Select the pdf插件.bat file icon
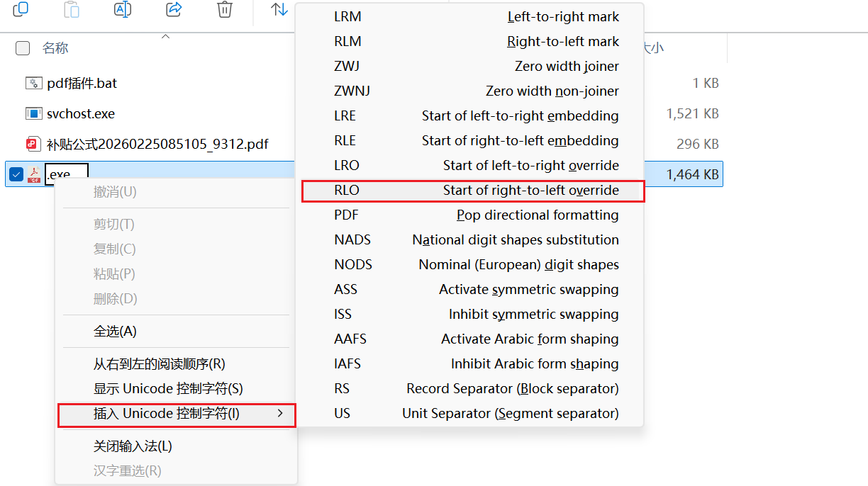The image size is (868, 486). tap(33, 84)
